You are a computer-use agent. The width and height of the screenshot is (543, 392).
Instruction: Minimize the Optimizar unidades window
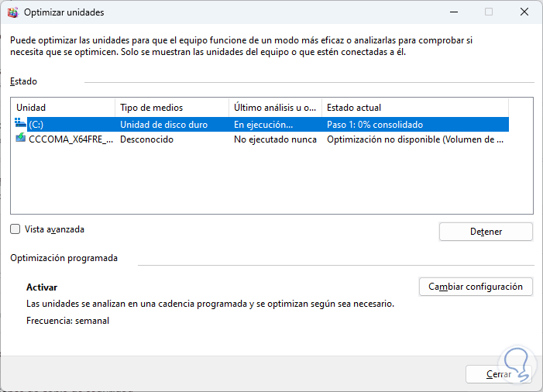pyautogui.click(x=451, y=12)
